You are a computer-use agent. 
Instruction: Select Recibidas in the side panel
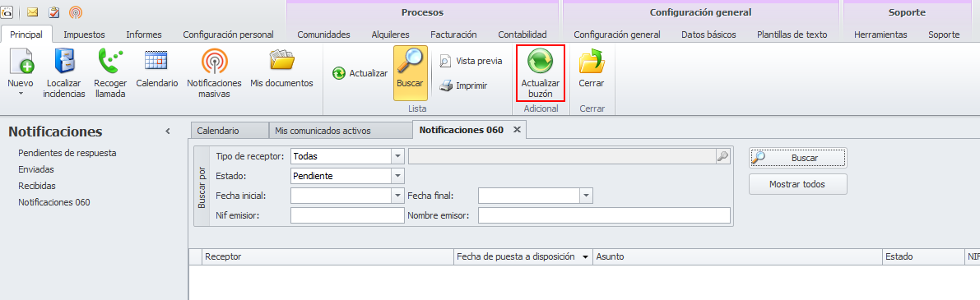pyautogui.click(x=37, y=186)
